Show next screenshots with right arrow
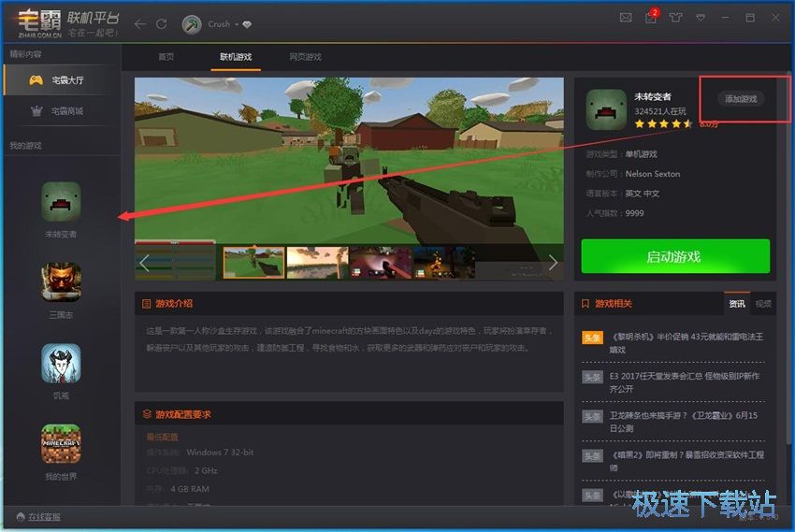Screen dimensions: 795x532 click(553, 263)
